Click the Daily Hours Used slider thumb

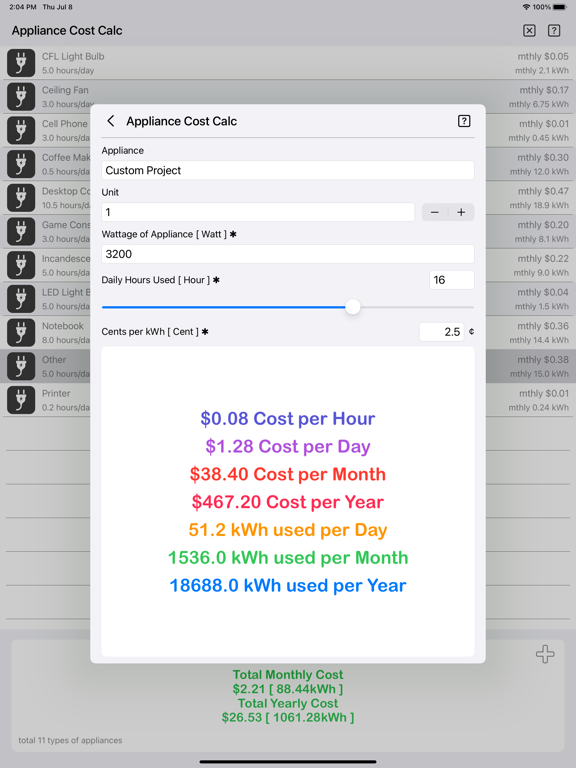click(353, 307)
